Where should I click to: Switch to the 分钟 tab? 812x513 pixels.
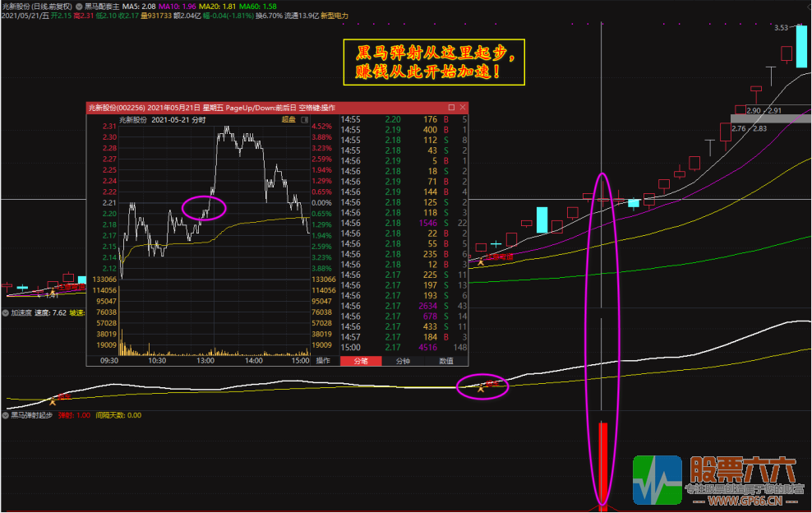coord(403,361)
